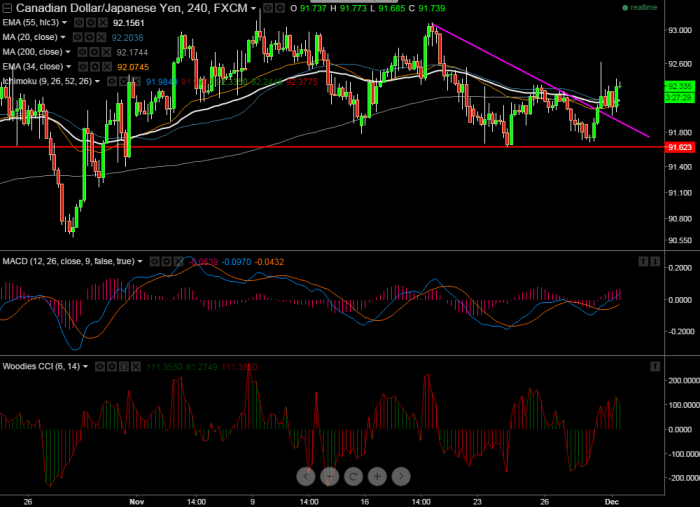
Task: Move the MACD pane up
Action: pyautogui.click(x=642, y=261)
